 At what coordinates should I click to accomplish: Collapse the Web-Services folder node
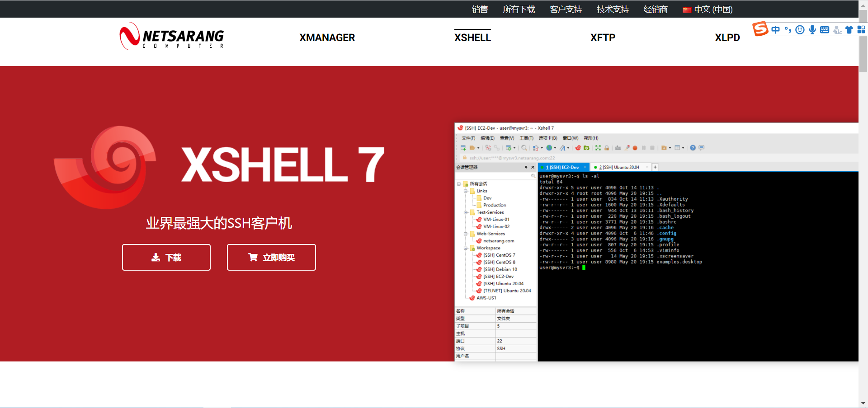466,234
